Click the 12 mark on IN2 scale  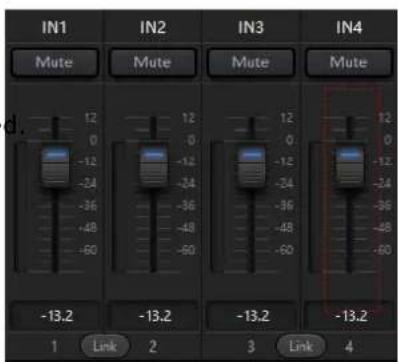tap(188, 118)
